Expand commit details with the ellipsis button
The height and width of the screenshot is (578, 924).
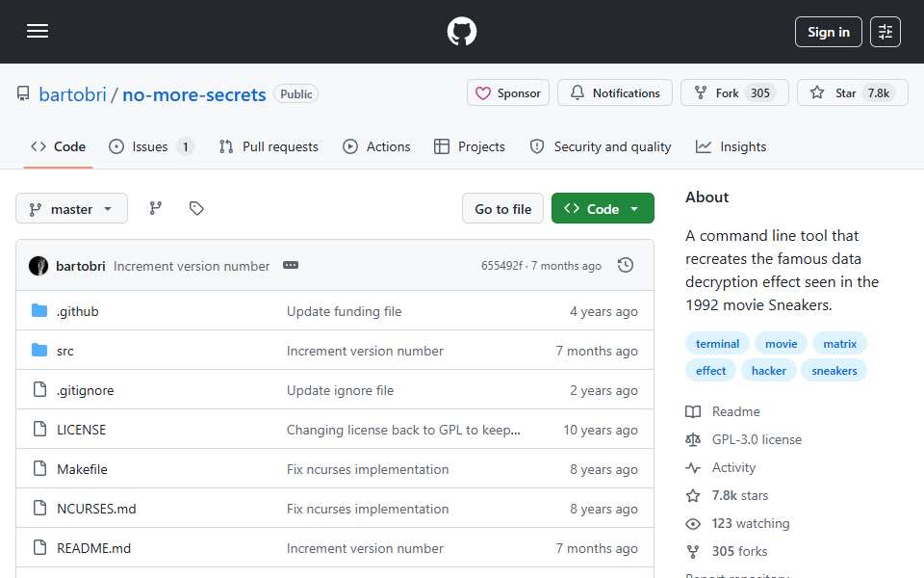(291, 266)
